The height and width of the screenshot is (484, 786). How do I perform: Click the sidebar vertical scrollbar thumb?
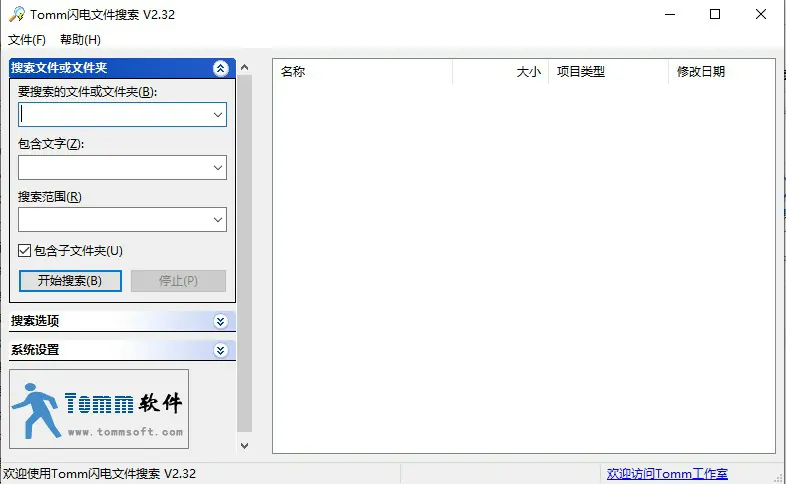(x=244, y=254)
